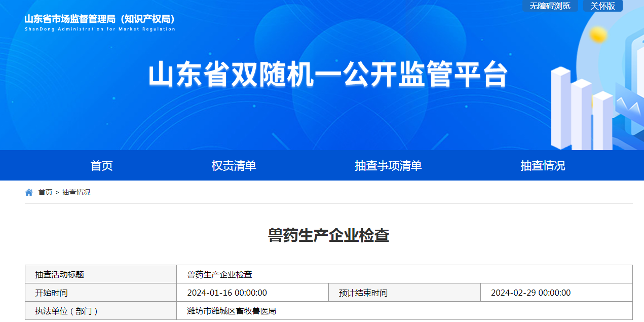Select the 执法单位（部门） label cell
The width and height of the screenshot is (644, 322).
[66, 311]
